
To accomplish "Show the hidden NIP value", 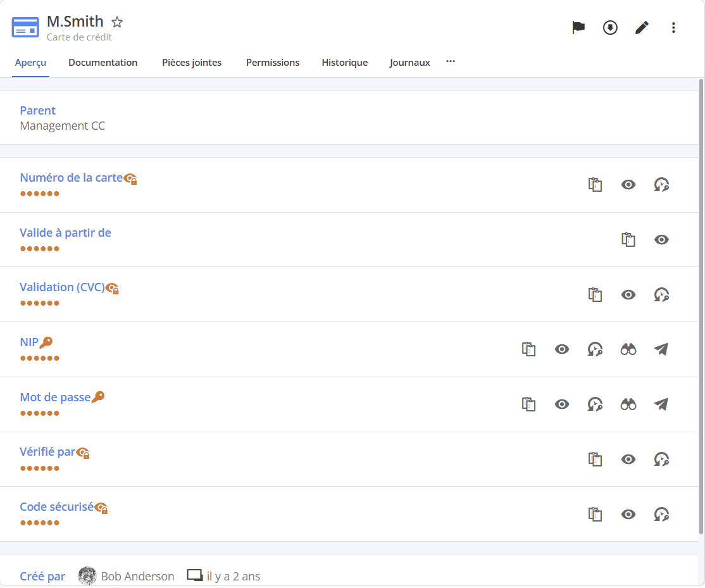I will 561,349.
